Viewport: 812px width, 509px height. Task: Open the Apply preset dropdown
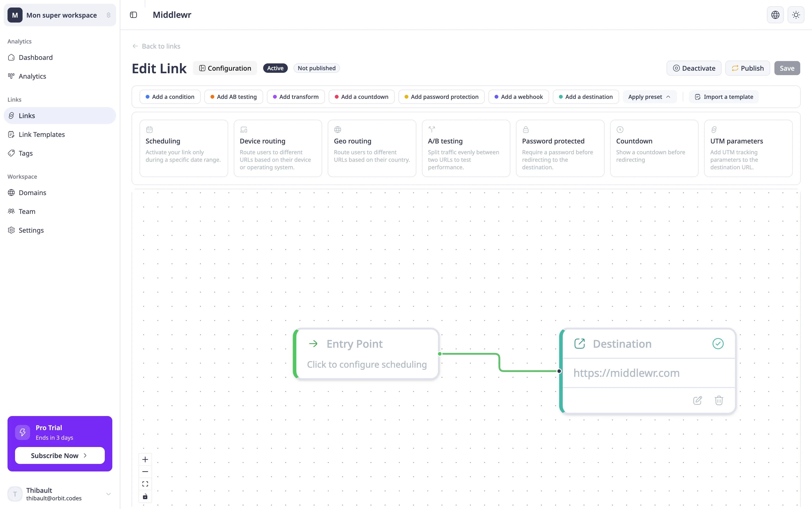(x=649, y=97)
